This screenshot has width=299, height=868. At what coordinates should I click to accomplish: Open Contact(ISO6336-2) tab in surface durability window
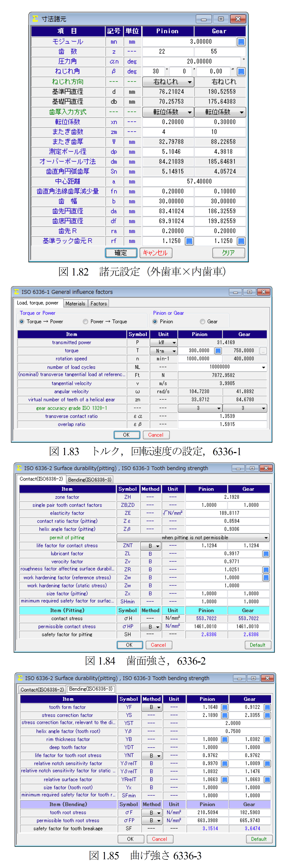point(41,479)
